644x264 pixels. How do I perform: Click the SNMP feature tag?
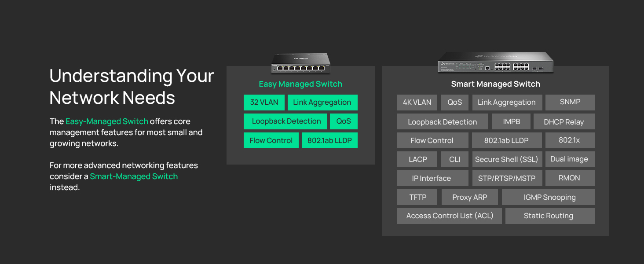570,103
